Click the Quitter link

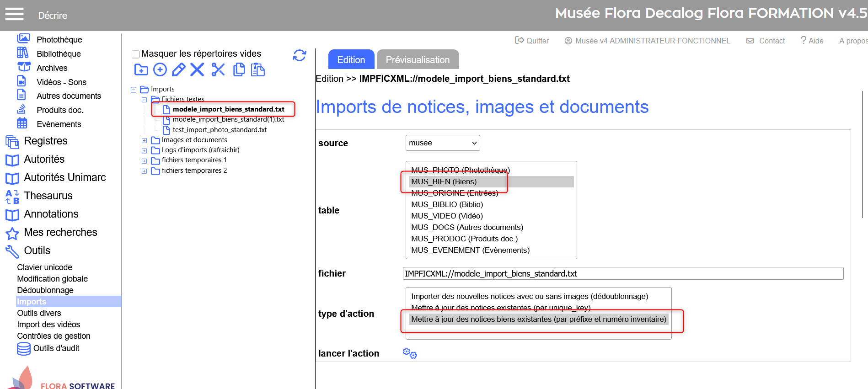point(532,41)
